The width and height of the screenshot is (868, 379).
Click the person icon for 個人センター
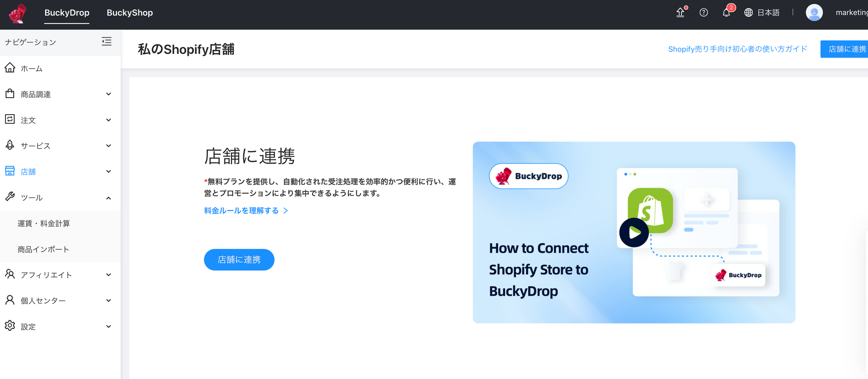(x=10, y=300)
